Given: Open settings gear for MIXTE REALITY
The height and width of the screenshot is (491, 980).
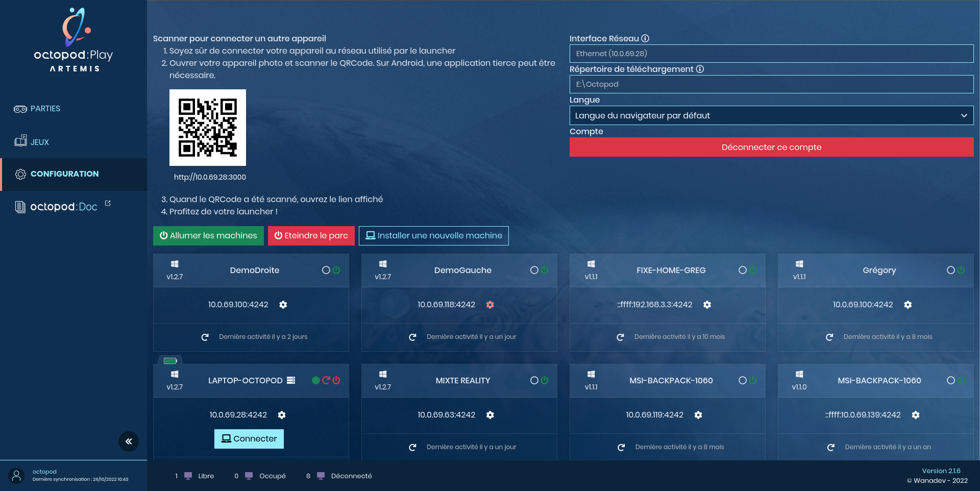Looking at the screenshot, I should (x=490, y=415).
